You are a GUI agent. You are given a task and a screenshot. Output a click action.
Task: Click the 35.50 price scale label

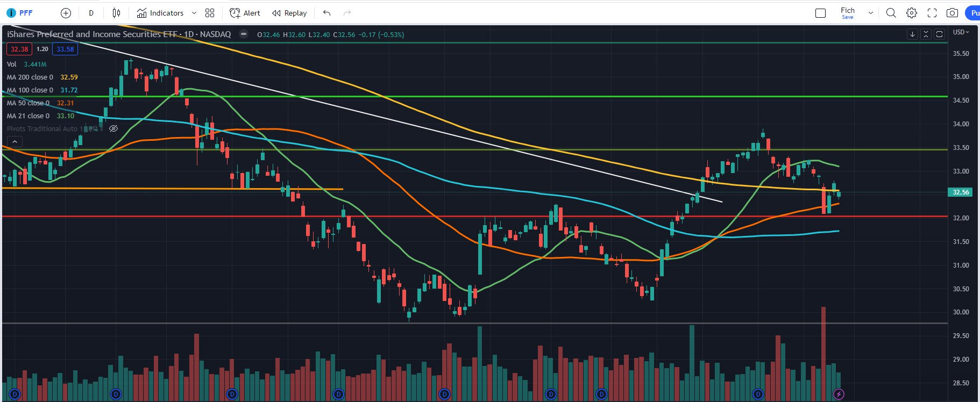coord(961,53)
